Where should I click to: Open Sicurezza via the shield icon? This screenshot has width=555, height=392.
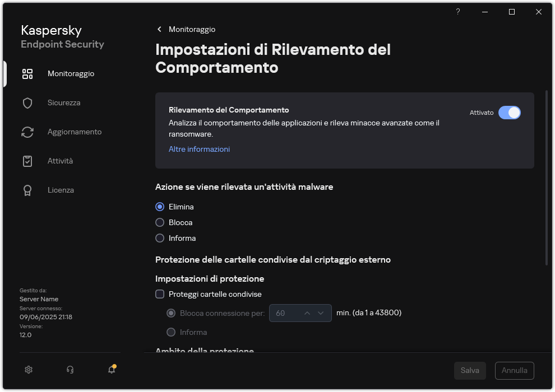(x=27, y=102)
